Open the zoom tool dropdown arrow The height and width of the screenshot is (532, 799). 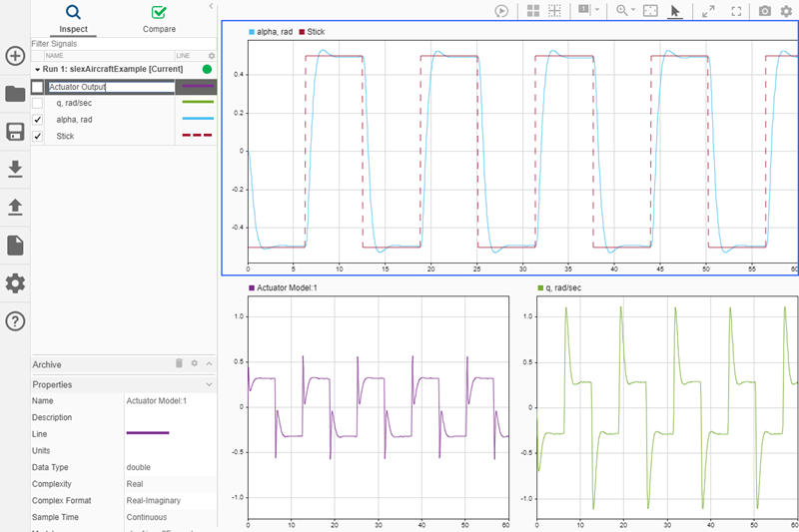633,10
